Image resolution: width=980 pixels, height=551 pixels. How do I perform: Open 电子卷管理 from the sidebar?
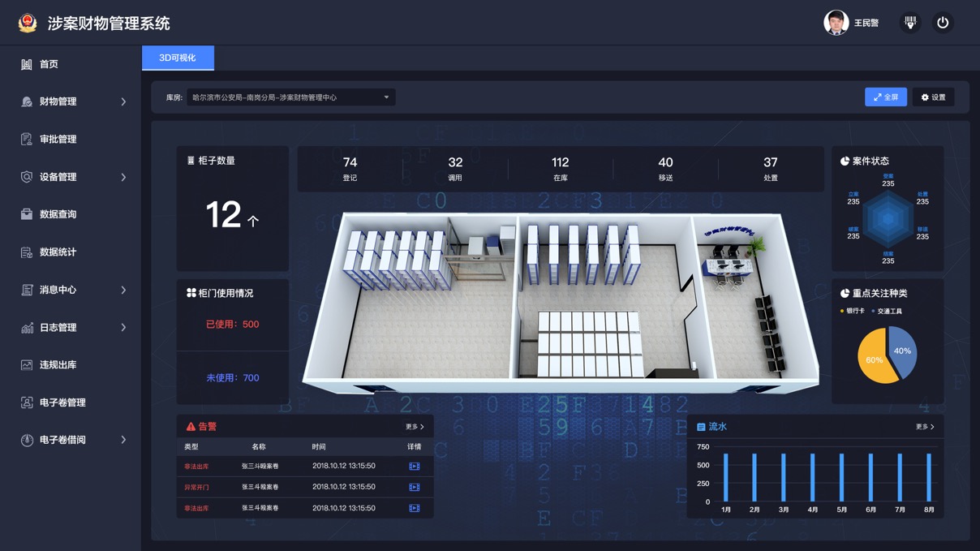pos(62,402)
